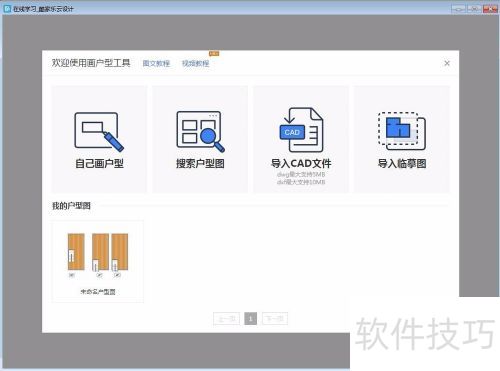Screen dimensions: 500x371
Task: Pick the 导入临摹图 tracing image icon
Action: click(402, 131)
